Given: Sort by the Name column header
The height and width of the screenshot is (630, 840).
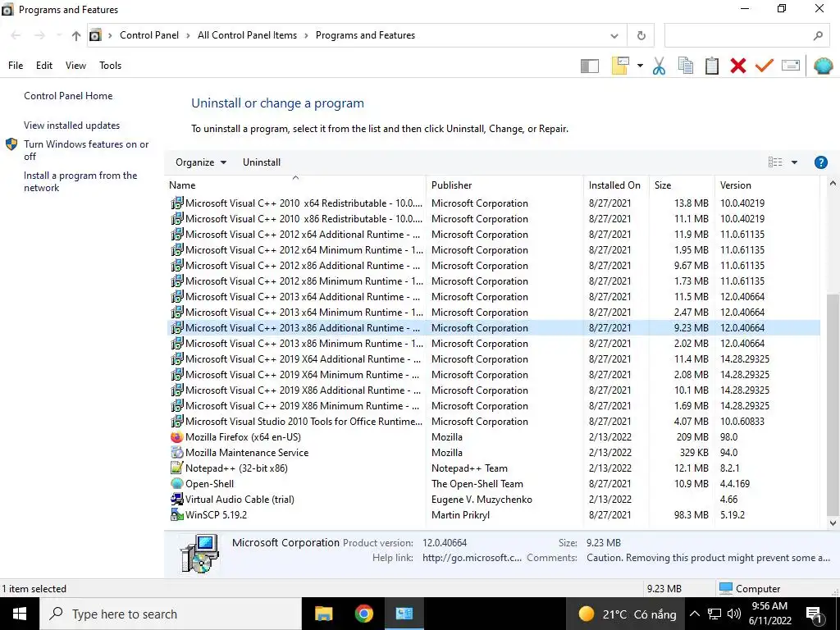Looking at the screenshot, I should click(x=182, y=185).
